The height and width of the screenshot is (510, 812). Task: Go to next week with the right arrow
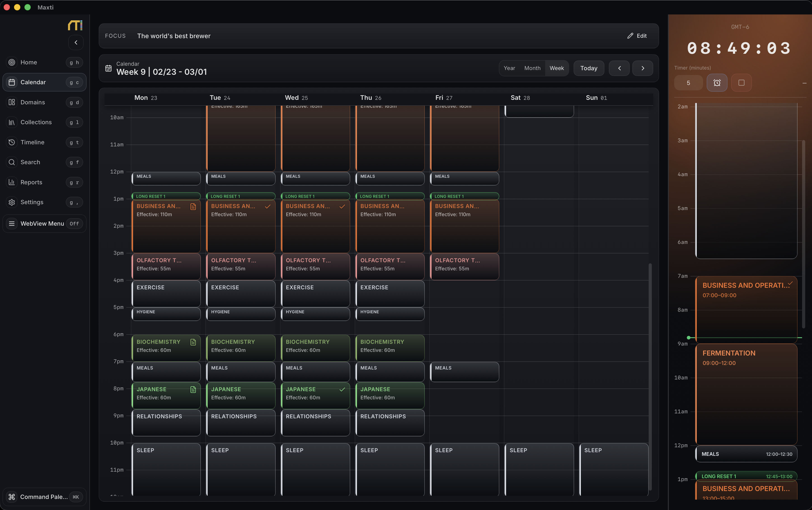[x=642, y=68]
